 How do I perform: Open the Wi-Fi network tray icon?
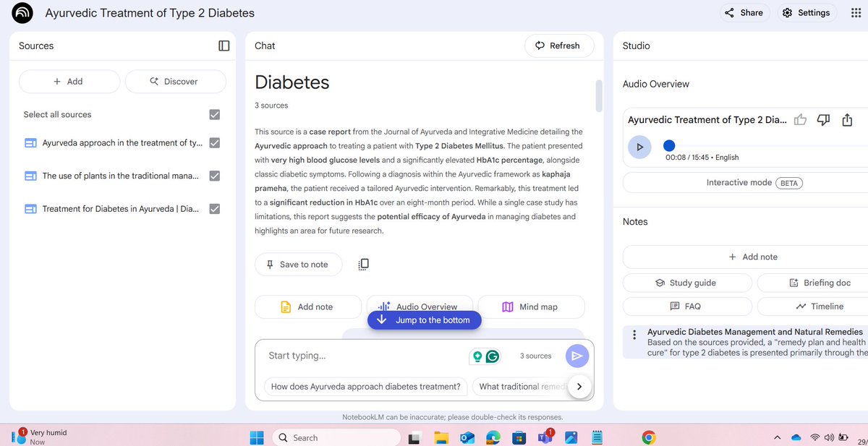(x=815, y=437)
